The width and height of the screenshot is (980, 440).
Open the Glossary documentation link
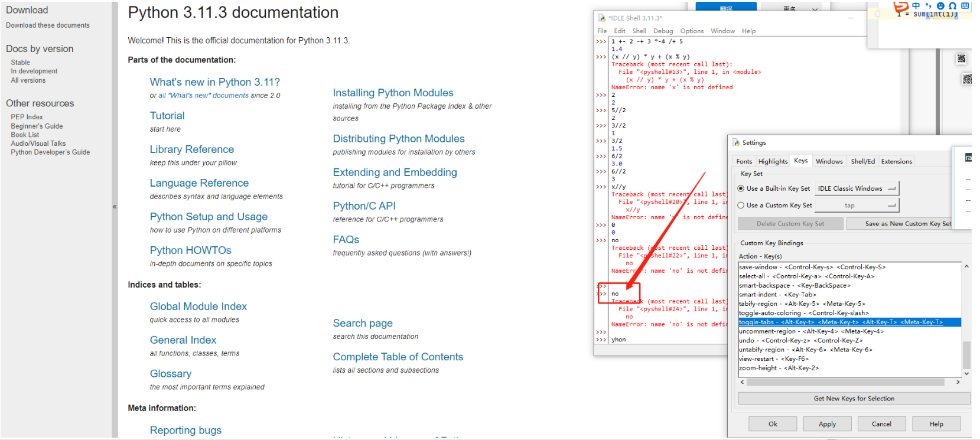tap(171, 374)
